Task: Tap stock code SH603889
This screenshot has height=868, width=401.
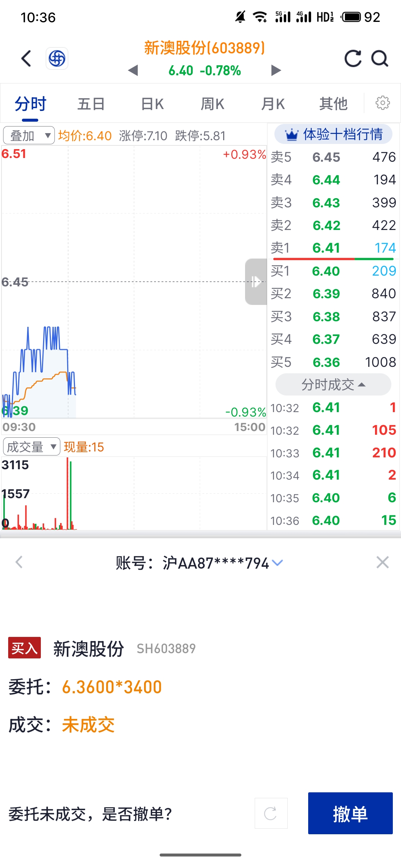Action: click(166, 648)
